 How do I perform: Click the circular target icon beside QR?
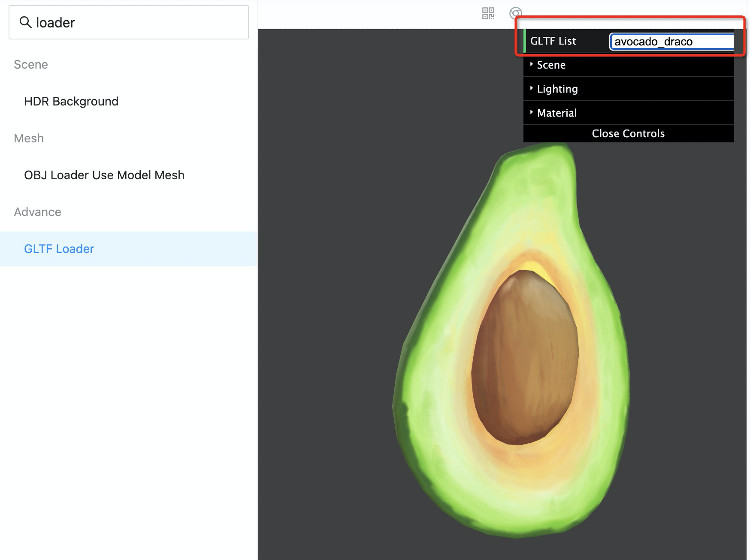[515, 13]
